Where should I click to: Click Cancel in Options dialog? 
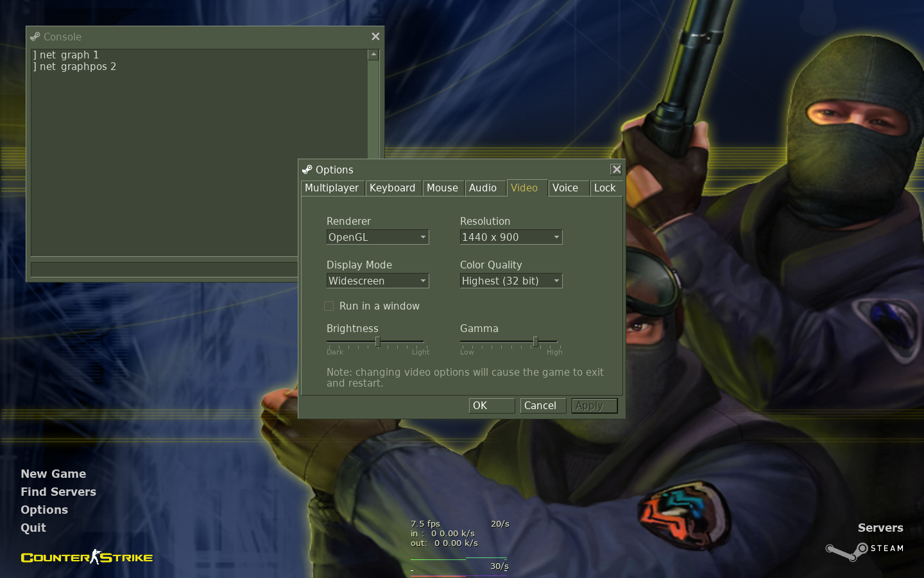click(x=543, y=406)
